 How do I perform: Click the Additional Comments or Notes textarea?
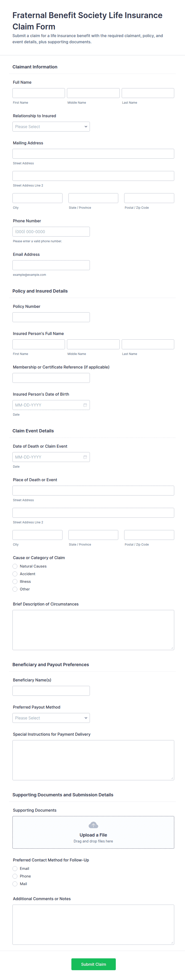(93, 925)
